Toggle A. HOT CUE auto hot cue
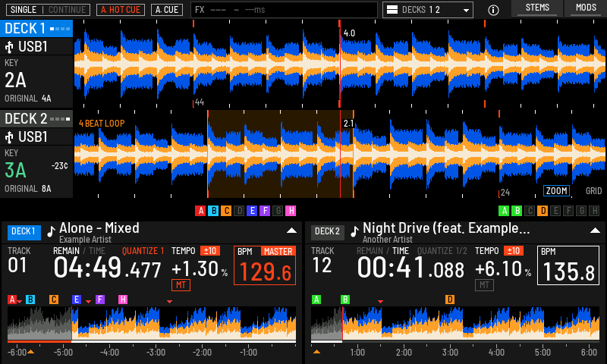The height and width of the screenshot is (364, 607). [x=121, y=10]
